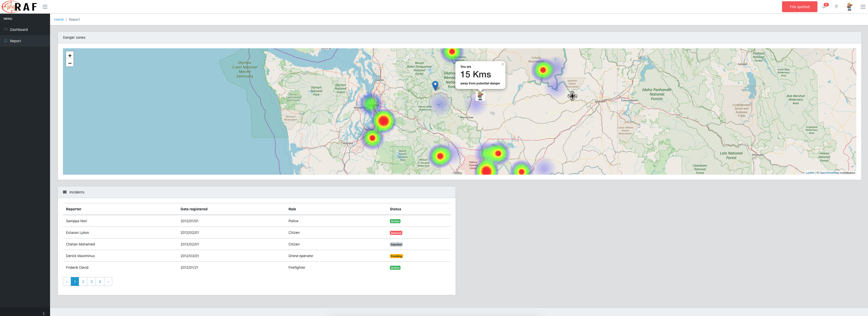Click the drone icon near Spokane
Screen dimensions: 868x316
(572, 96)
